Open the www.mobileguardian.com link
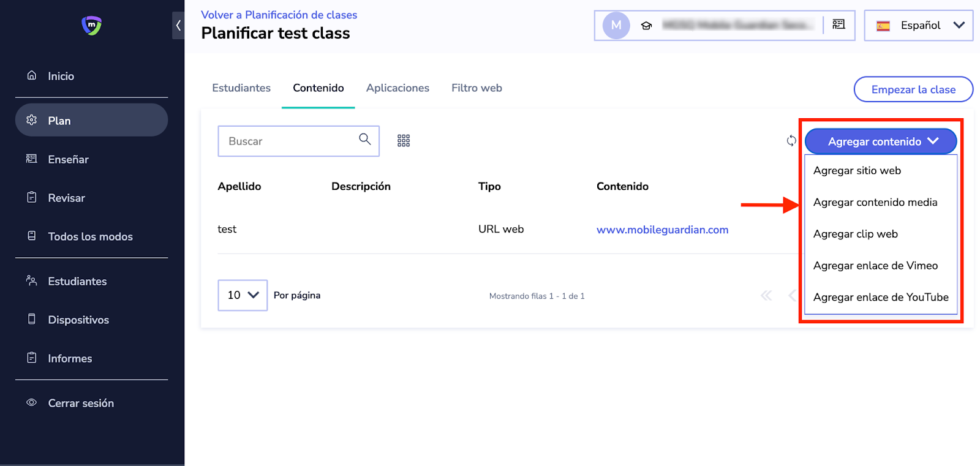The image size is (980, 466). 662,230
